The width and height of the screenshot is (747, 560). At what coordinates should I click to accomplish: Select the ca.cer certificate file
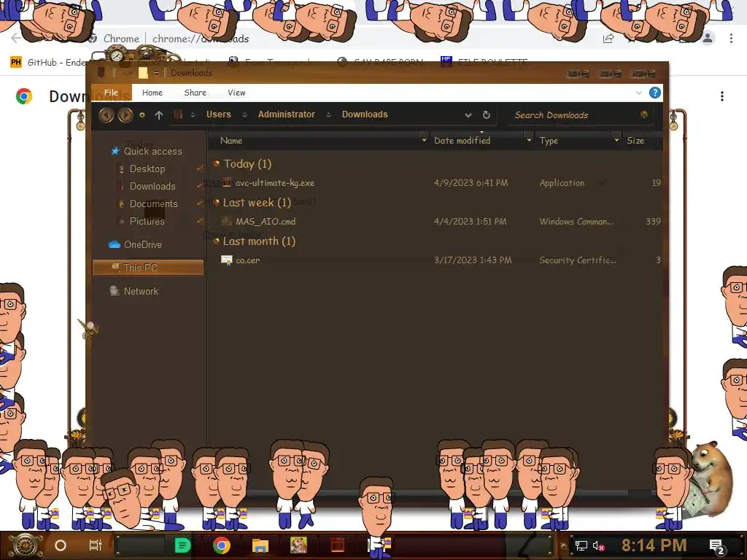[248, 260]
